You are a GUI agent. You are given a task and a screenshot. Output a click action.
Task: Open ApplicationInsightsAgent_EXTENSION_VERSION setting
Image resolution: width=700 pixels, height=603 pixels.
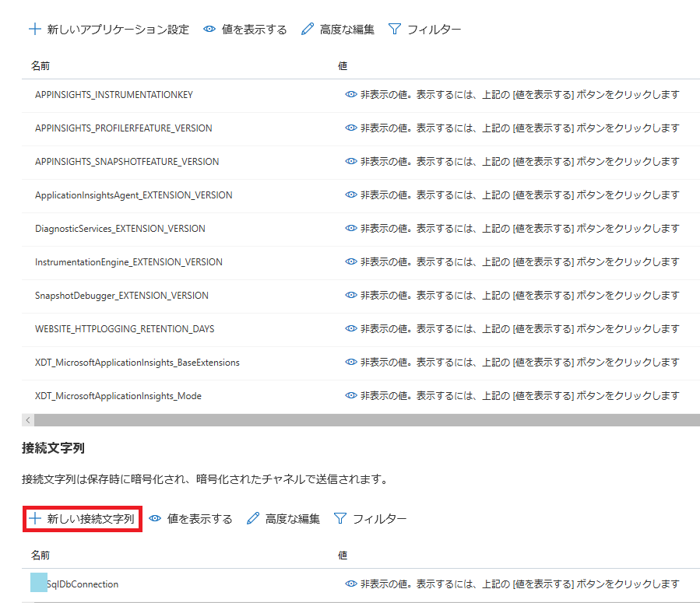click(133, 195)
